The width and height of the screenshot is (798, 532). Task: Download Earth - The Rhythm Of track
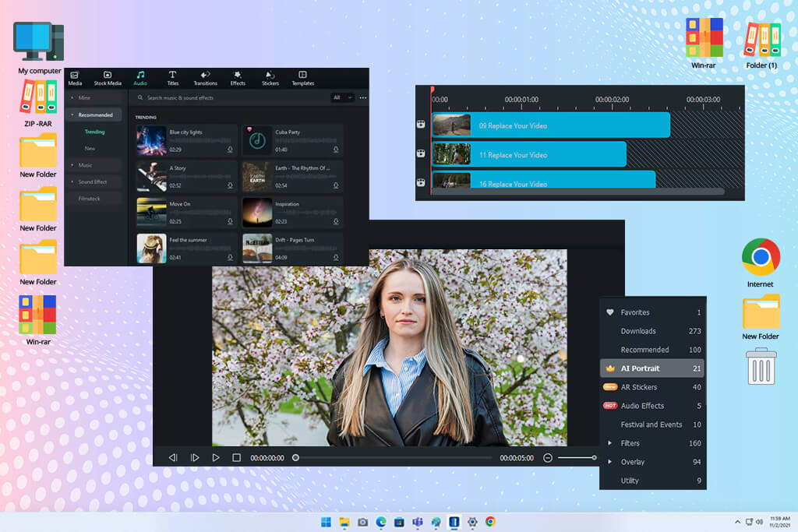(336, 185)
